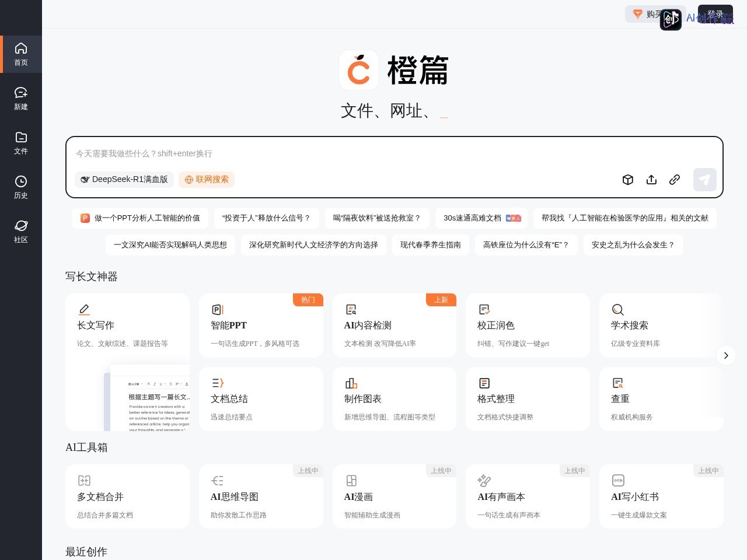Open the 多文档合并 card title
This screenshot has width=747, height=560.
click(100, 497)
